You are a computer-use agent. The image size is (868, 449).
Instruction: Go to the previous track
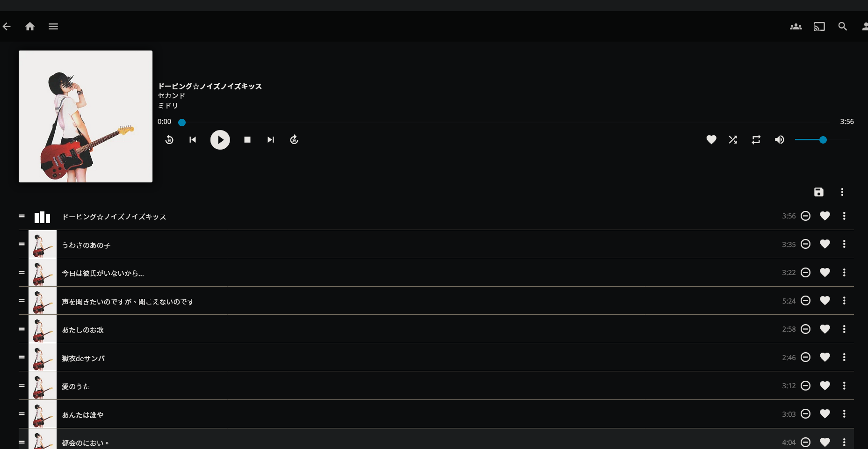click(193, 140)
